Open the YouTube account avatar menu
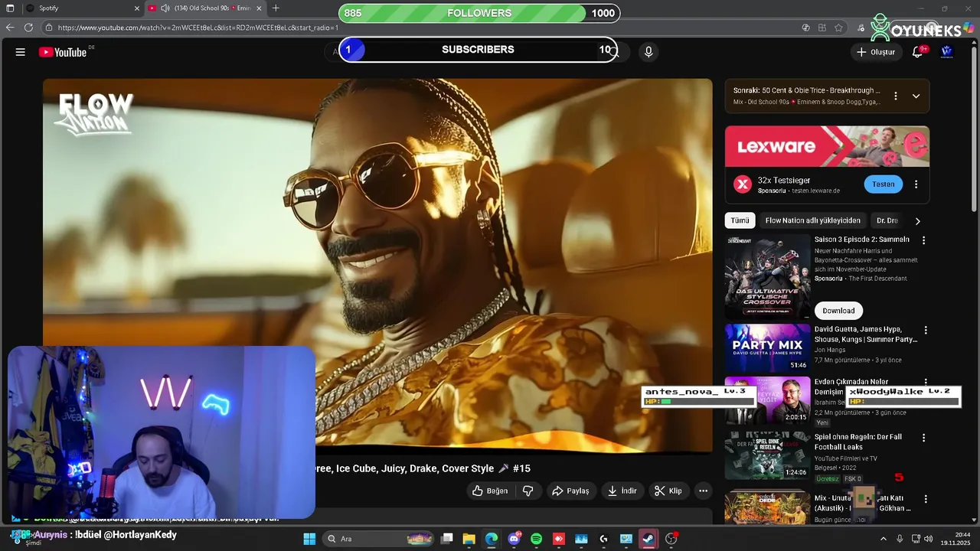Screen dimensions: 980x551 (947, 52)
